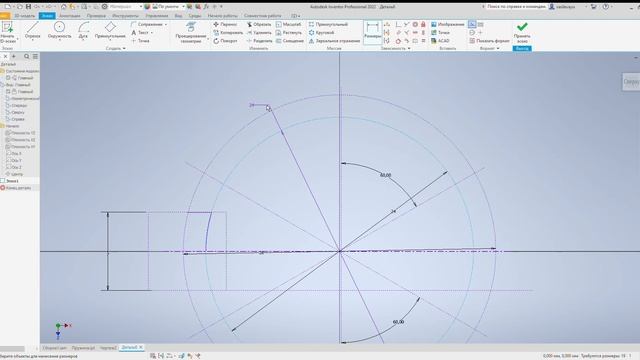
Task: Click the help search input field
Action: [515, 7]
